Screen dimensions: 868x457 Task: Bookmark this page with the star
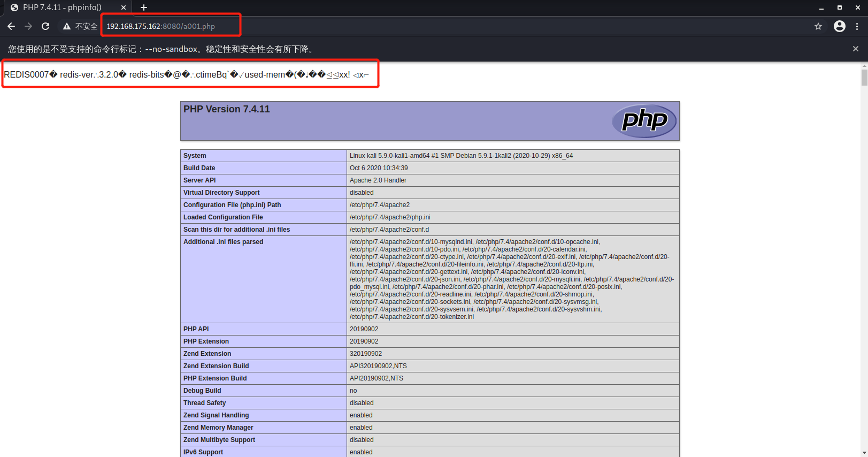(x=818, y=26)
